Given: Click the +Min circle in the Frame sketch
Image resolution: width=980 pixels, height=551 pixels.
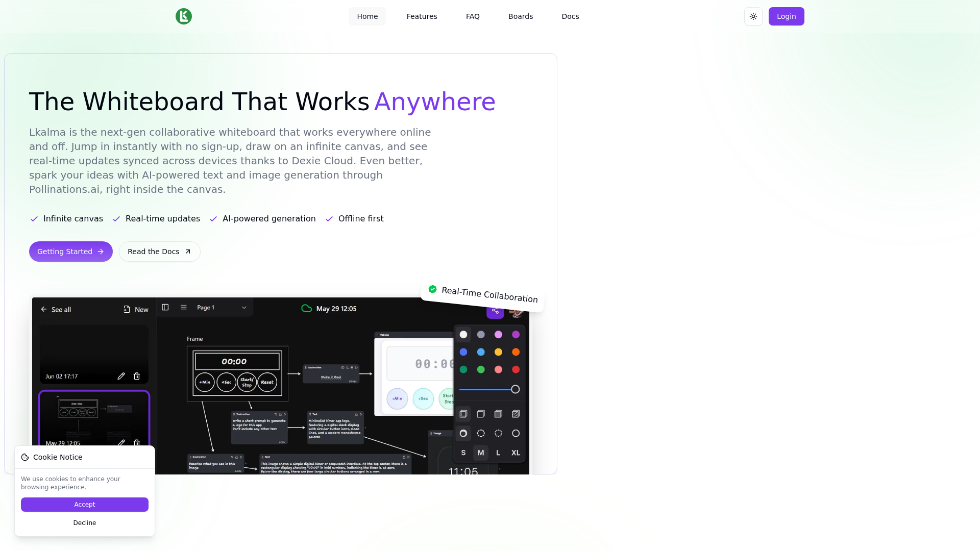Looking at the screenshot, I should 205,382.
